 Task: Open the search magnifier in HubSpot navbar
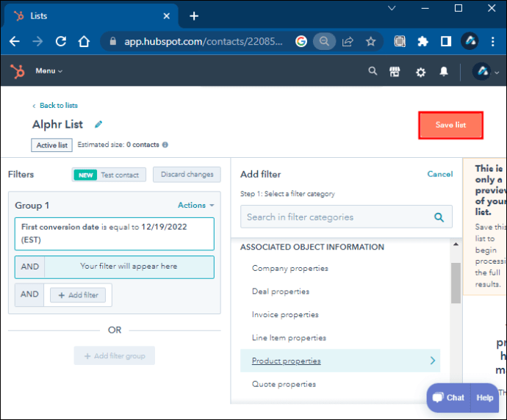373,70
